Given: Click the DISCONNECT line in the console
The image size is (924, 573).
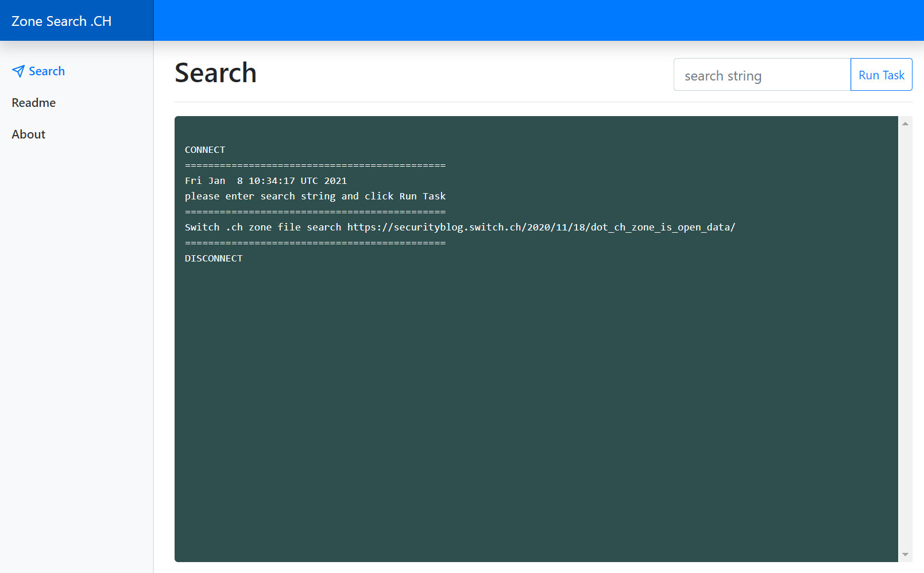Looking at the screenshot, I should coord(214,258).
